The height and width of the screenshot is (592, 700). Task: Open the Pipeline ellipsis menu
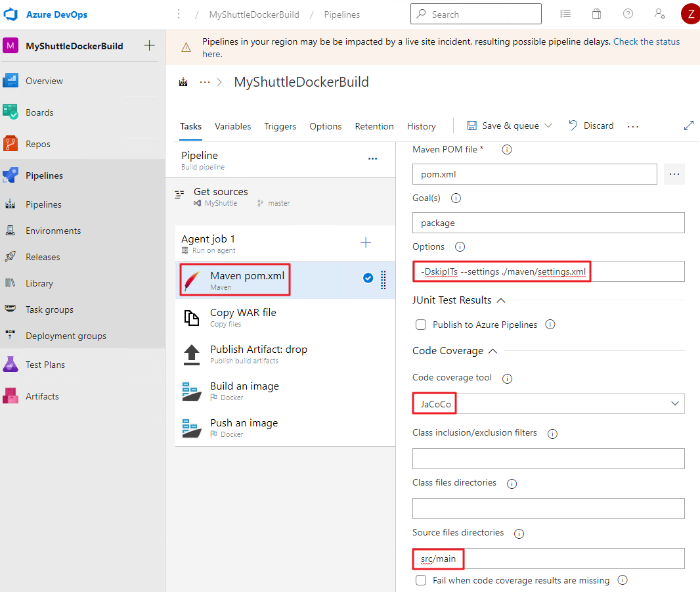[373, 158]
